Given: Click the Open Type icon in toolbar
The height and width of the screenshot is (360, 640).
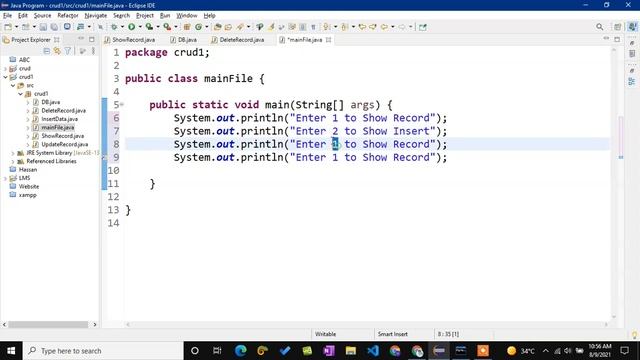Looking at the screenshot, I should (x=218, y=27).
